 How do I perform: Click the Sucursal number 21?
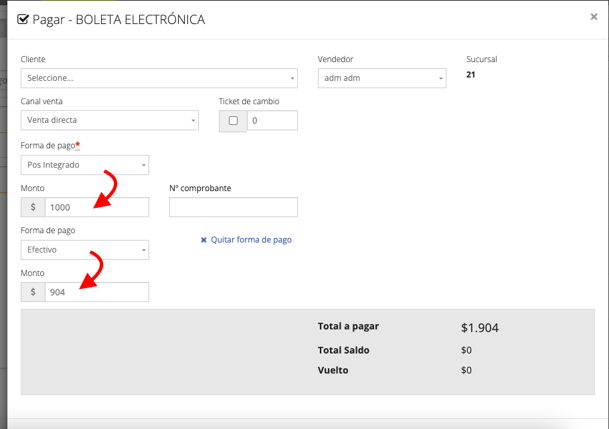(x=471, y=75)
